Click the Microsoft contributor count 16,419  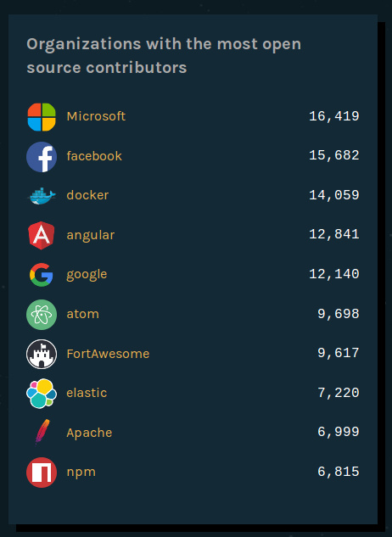click(334, 116)
